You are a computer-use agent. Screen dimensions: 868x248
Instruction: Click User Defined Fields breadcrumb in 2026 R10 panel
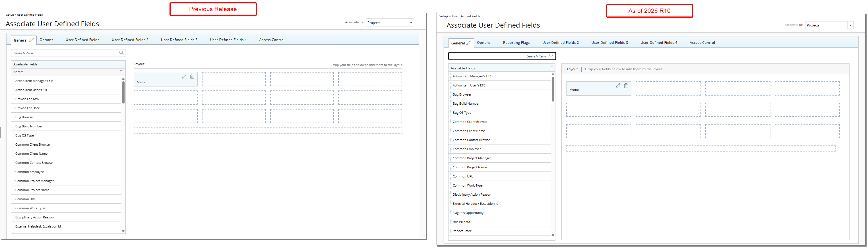(466, 16)
